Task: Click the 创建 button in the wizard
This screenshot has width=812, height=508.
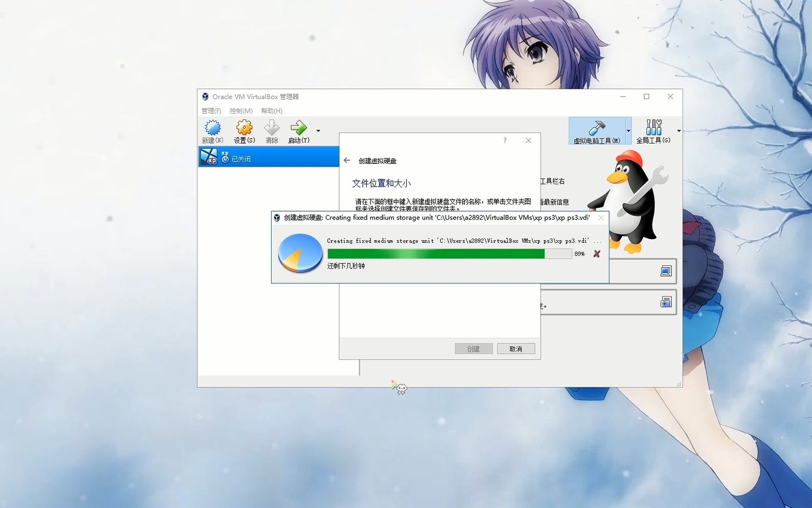Action: 473,349
